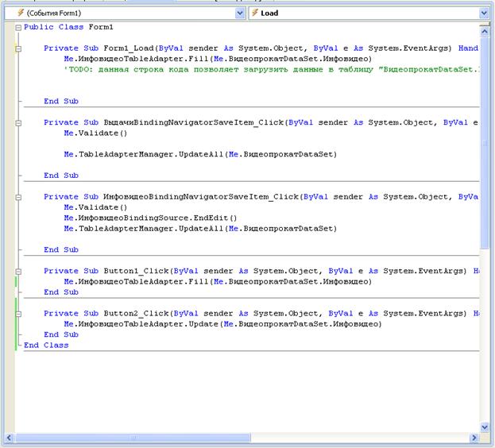The image size is (495, 448).
Task: Collapse the ИнфовидеоBindingNavigatorSaveItem_Click sub
Action: [x=18, y=197]
